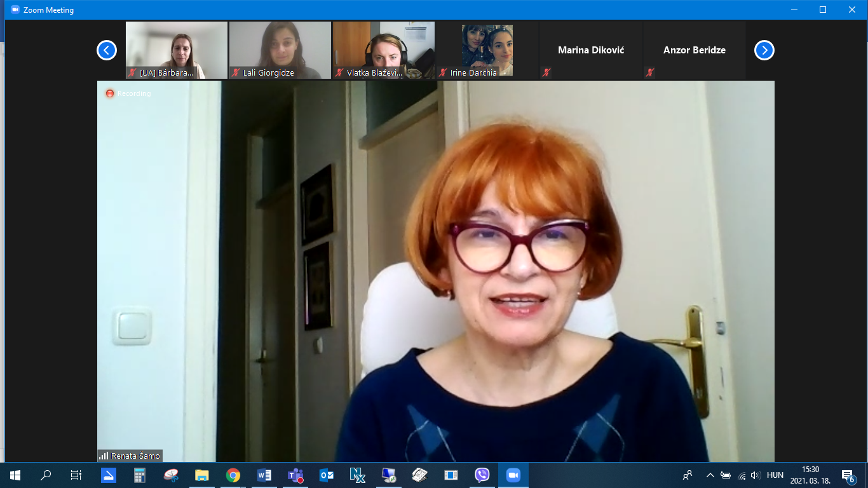Screen dimensions: 868x488
Task: Open the volume control in system tray
Action: pyautogui.click(x=756, y=475)
